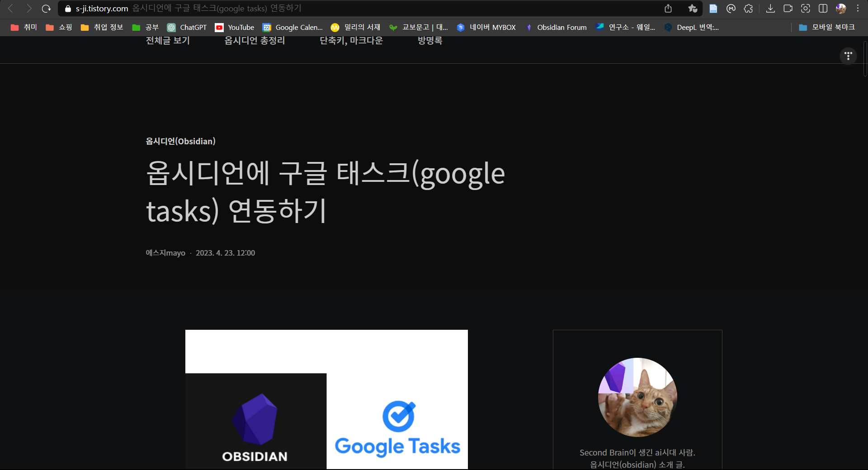This screenshot has height=470, width=868.
Task: Click the media capture toolbar icon
Action: point(788,8)
